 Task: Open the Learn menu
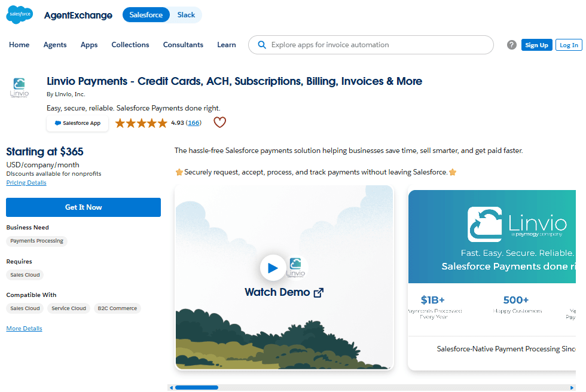[227, 45]
